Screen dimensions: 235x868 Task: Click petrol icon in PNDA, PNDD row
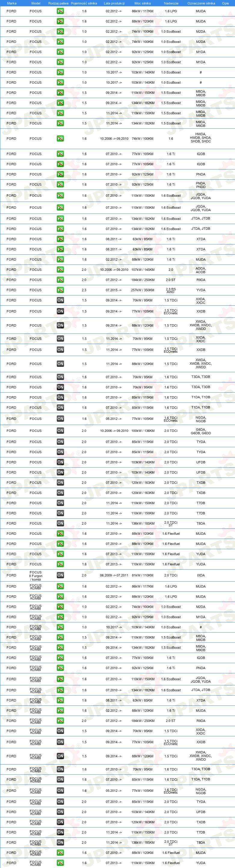[60, 184]
